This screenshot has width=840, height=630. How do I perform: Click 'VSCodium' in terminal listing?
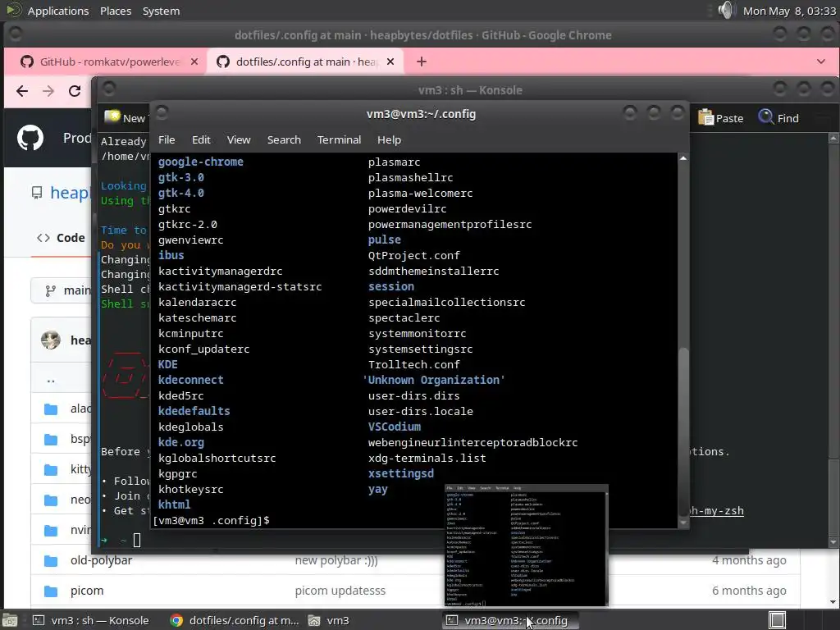395,427
